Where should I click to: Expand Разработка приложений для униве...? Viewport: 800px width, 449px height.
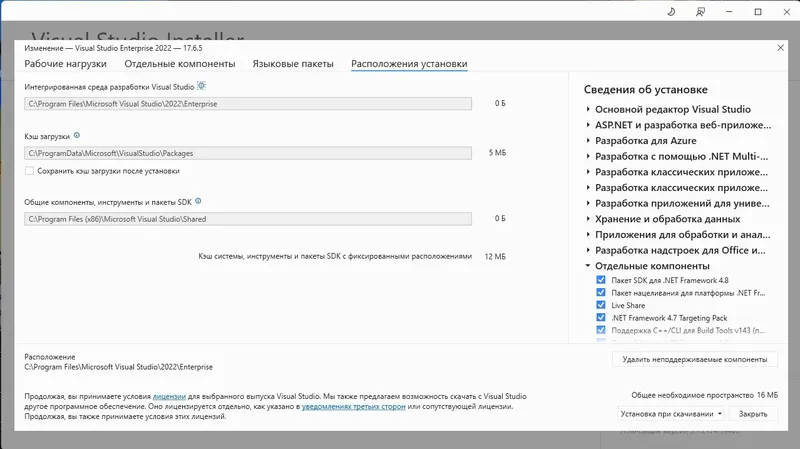click(x=588, y=203)
